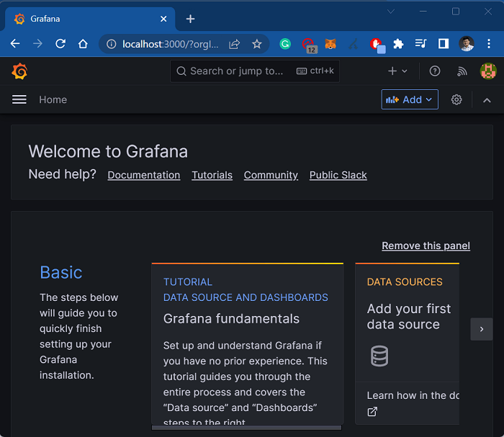This screenshot has width=504, height=437.
Task: Open the Extensions puzzle piece menu
Action: click(398, 44)
